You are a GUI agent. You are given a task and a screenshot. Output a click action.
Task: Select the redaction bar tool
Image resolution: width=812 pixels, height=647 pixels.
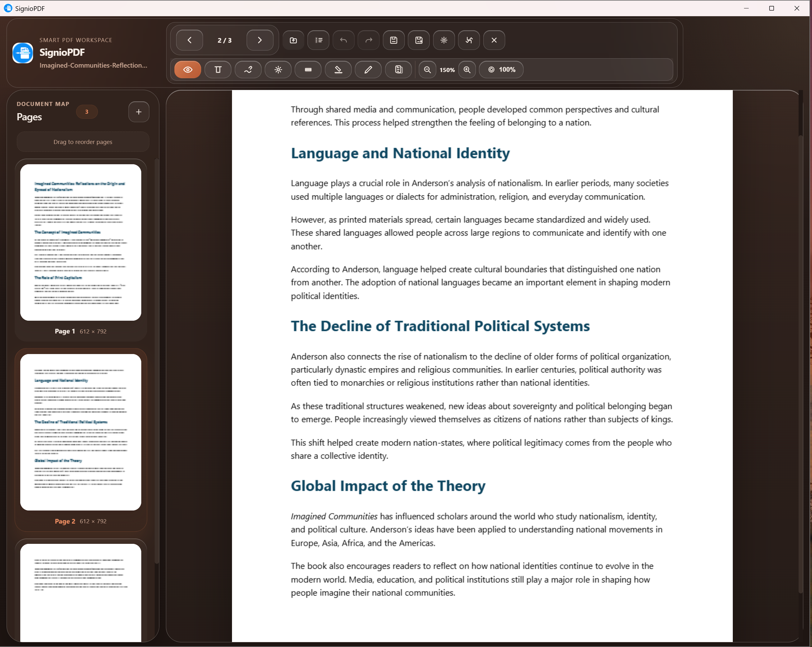tap(308, 69)
